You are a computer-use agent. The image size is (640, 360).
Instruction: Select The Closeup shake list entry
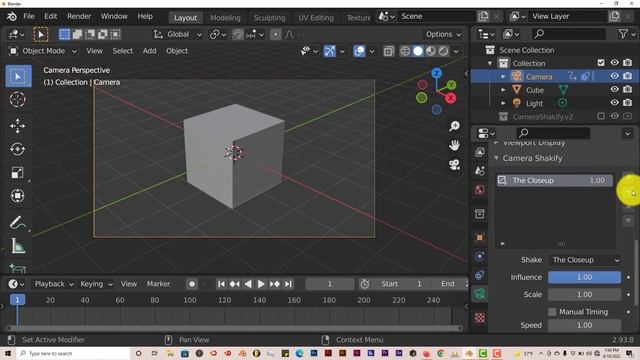pos(555,180)
